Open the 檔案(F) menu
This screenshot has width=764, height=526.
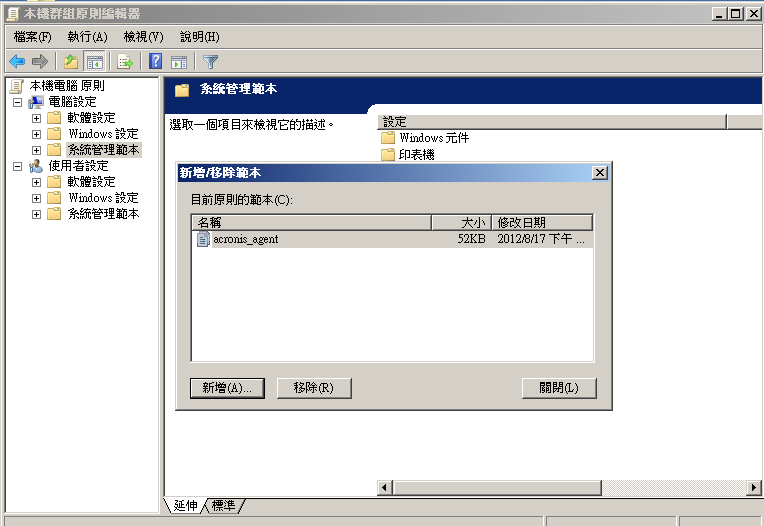click(x=32, y=37)
